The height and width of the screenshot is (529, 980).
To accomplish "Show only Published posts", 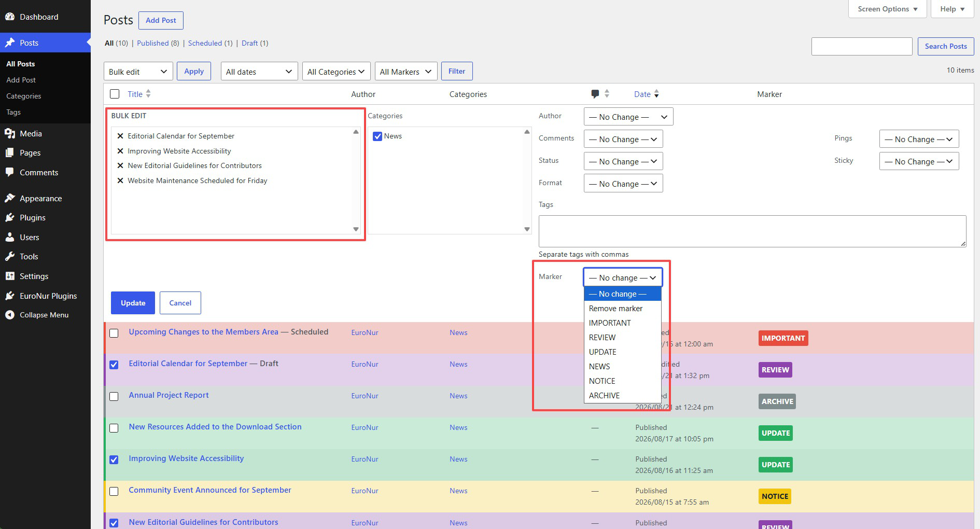I will tap(152, 43).
